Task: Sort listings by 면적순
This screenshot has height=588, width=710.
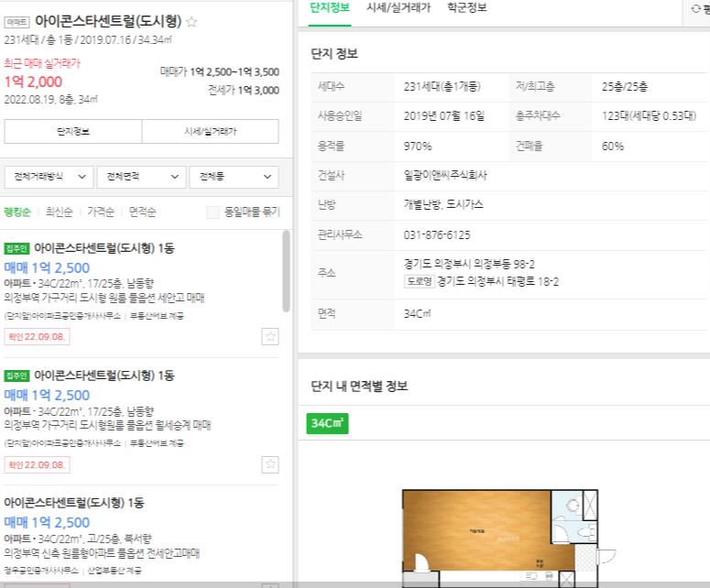Action: (142, 212)
